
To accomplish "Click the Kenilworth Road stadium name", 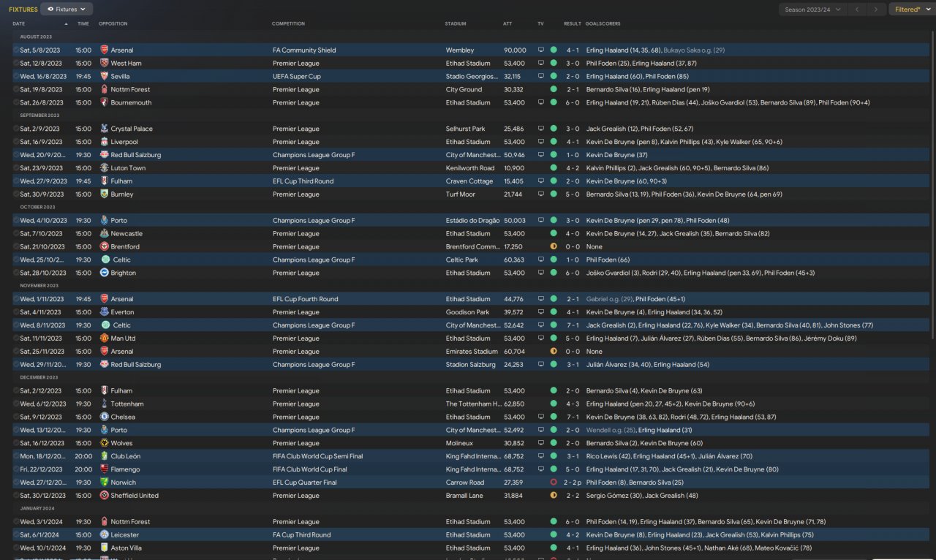I will [x=469, y=168].
